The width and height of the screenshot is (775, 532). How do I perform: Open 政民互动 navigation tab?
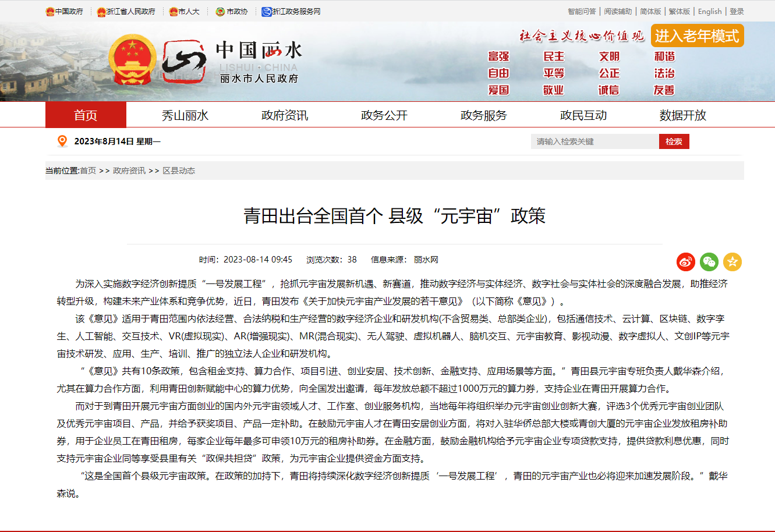click(x=583, y=115)
